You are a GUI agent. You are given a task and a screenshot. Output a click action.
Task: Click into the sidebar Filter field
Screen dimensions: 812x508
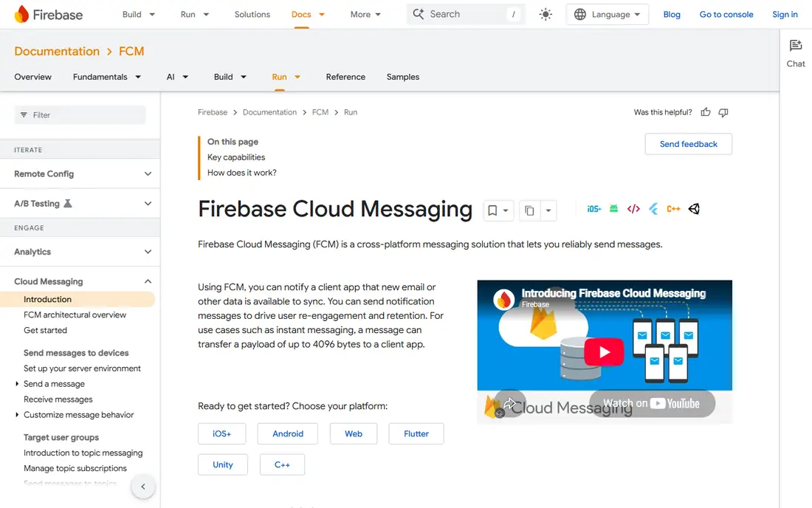point(80,115)
